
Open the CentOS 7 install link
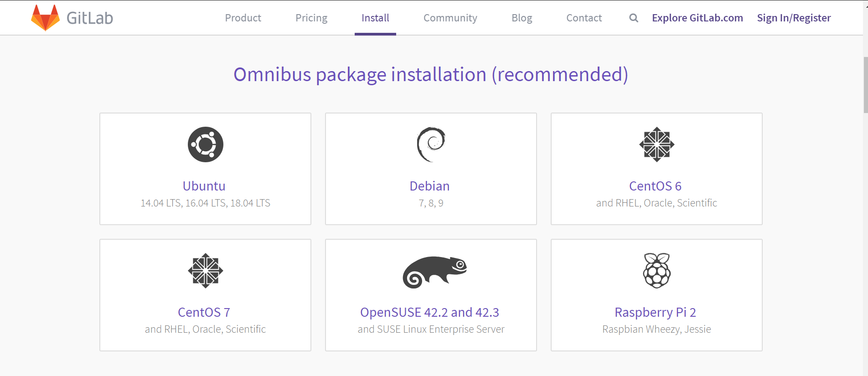tap(204, 312)
